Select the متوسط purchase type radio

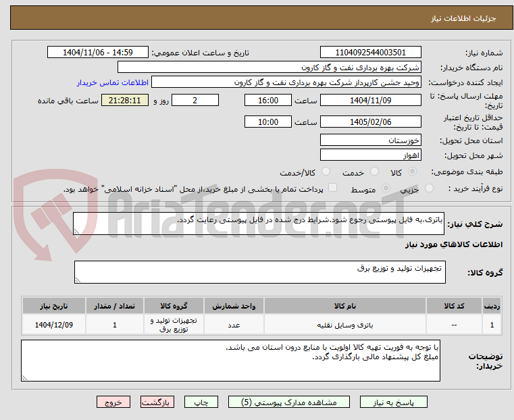point(386,188)
